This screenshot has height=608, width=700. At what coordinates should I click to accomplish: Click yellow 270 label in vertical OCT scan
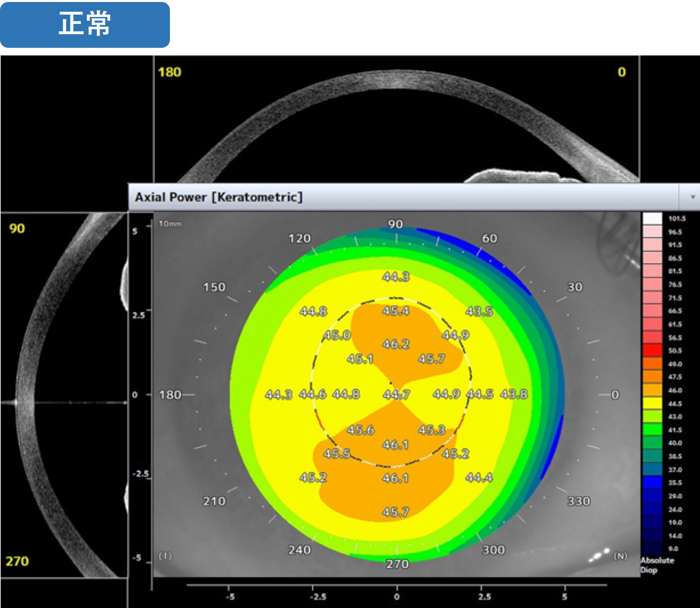17,561
